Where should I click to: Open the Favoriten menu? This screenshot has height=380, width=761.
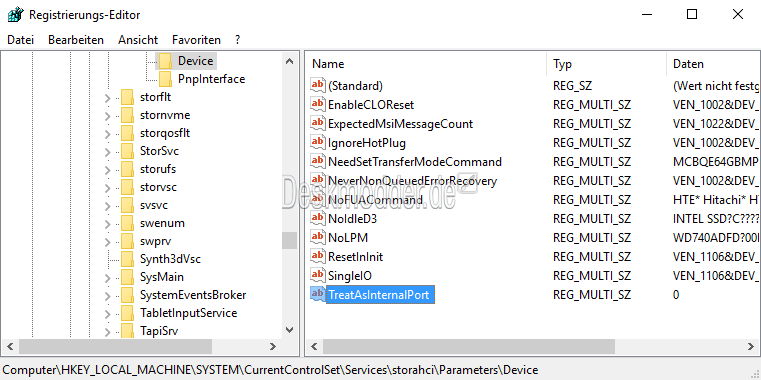tap(196, 40)
